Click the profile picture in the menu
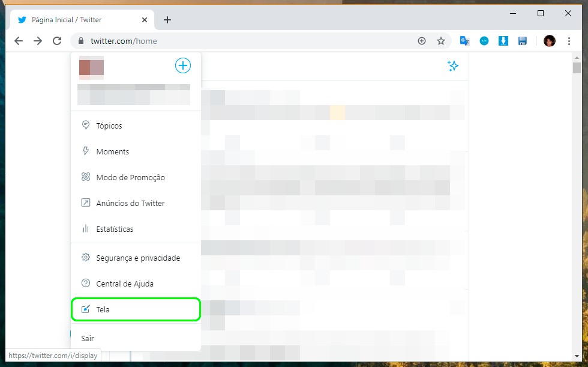588x367 pixels. (x=91, y=68)
